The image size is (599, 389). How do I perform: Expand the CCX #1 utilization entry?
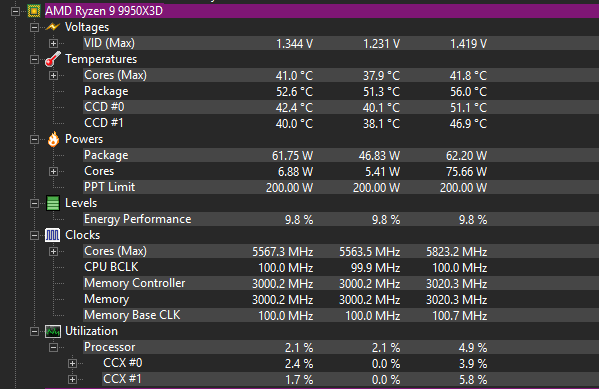coord(72,379)
